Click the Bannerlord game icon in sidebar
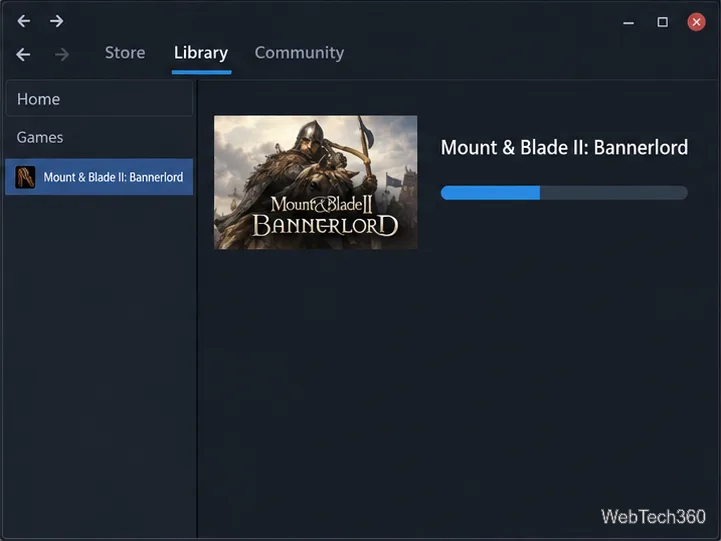 pyautogui.click(x=25, y=177)
